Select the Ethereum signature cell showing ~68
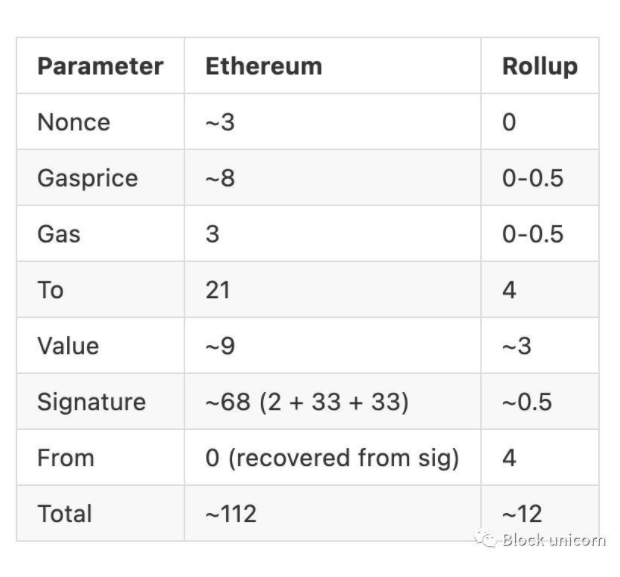The image size is (620, 577). (307, 403)
